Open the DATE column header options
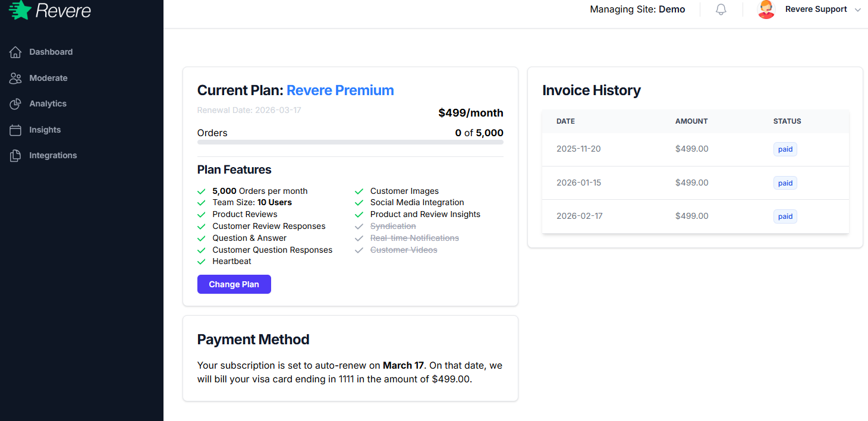Image resolution: width=868 pixels, height=421 pixels. point(565,121)
